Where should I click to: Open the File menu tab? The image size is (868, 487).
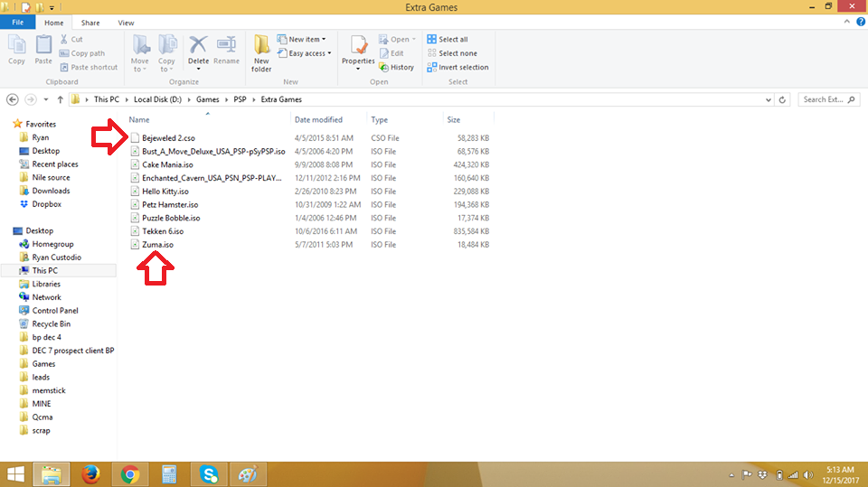18,22
